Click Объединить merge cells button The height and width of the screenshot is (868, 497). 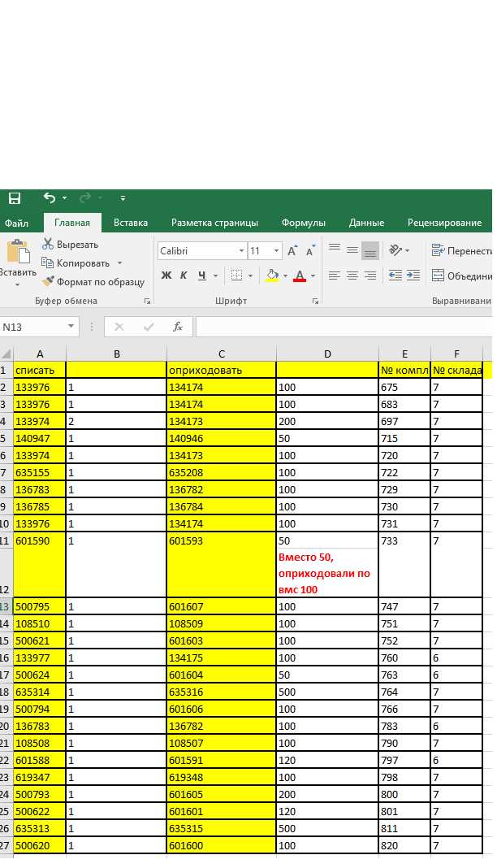point(461,276)
